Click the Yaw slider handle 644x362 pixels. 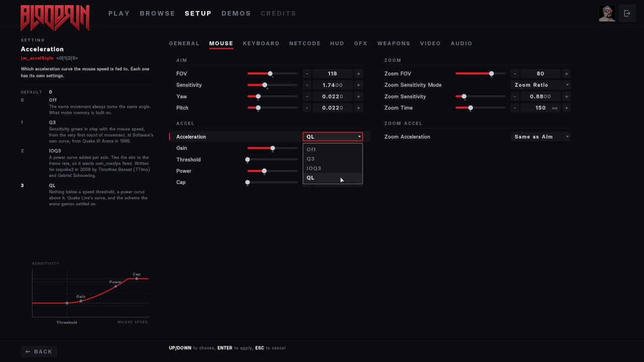(x=258, y=97)
